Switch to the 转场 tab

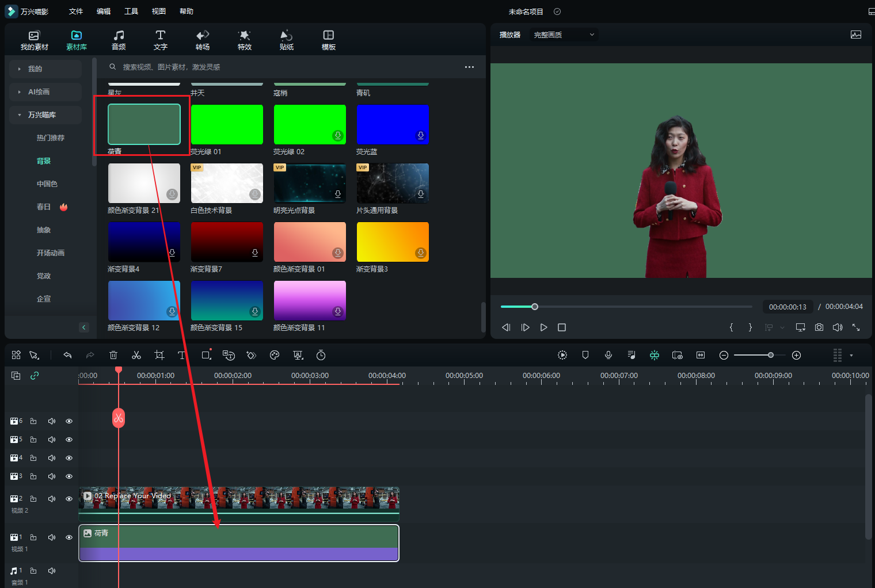point(203,40)
